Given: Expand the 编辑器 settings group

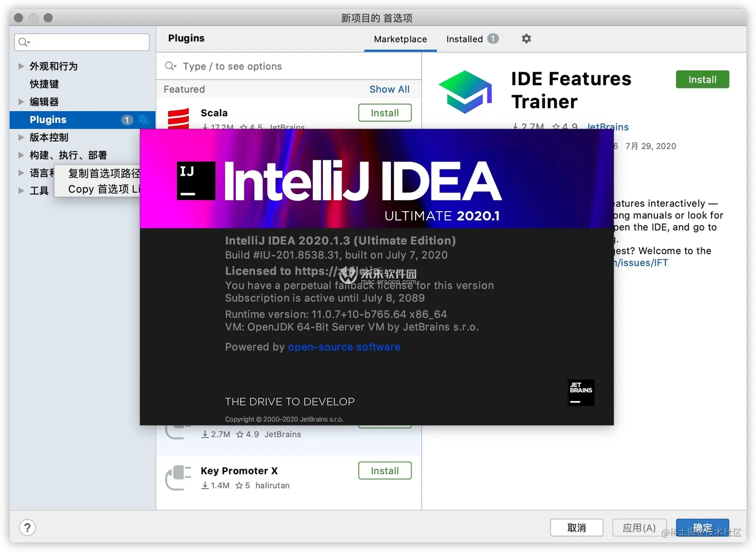Looking at the screenshot, I should (x=21, y=102).
